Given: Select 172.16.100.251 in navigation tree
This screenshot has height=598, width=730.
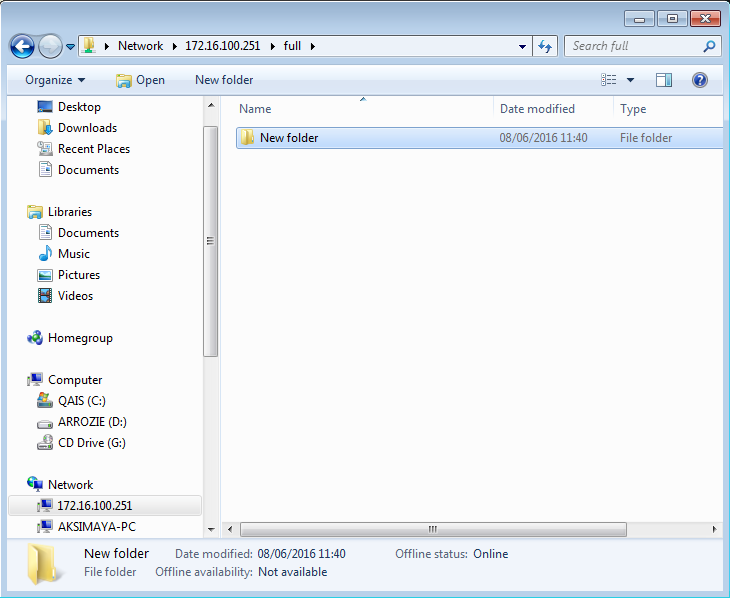Looking at the screenshot, I should pyautogui.click(x=105, y=505).
